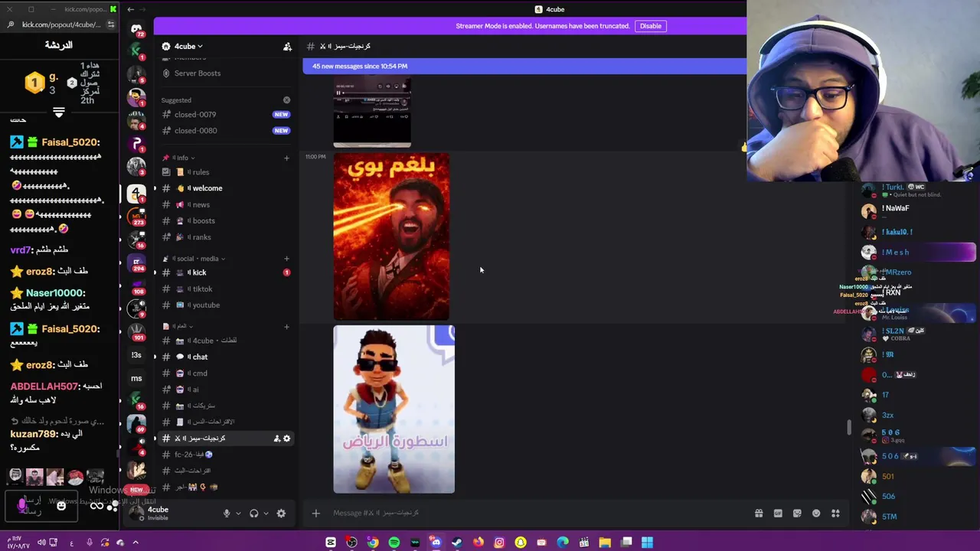Viewport: 980px width, 551px height.
Task: Add a channel to social media category
Action: [286, 259]
